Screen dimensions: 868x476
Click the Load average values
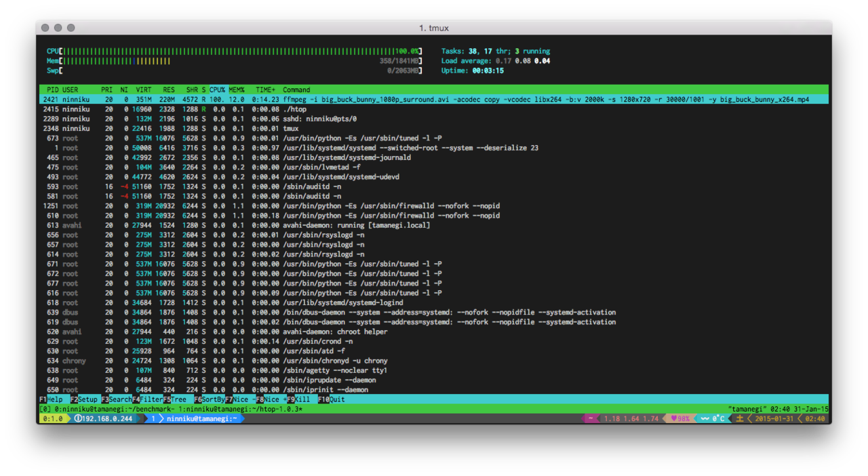click(523, 61)
